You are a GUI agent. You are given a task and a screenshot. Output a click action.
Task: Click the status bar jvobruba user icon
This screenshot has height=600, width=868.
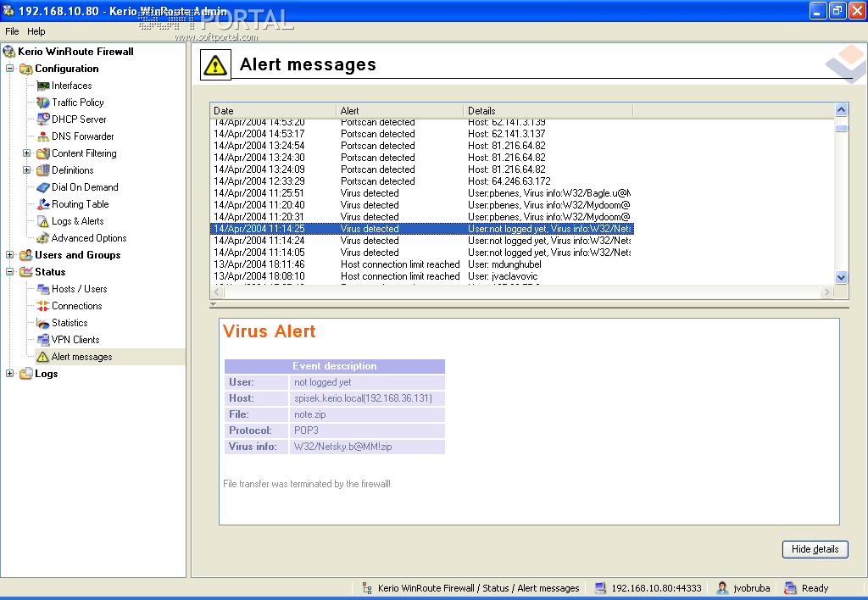coord(722,588)
